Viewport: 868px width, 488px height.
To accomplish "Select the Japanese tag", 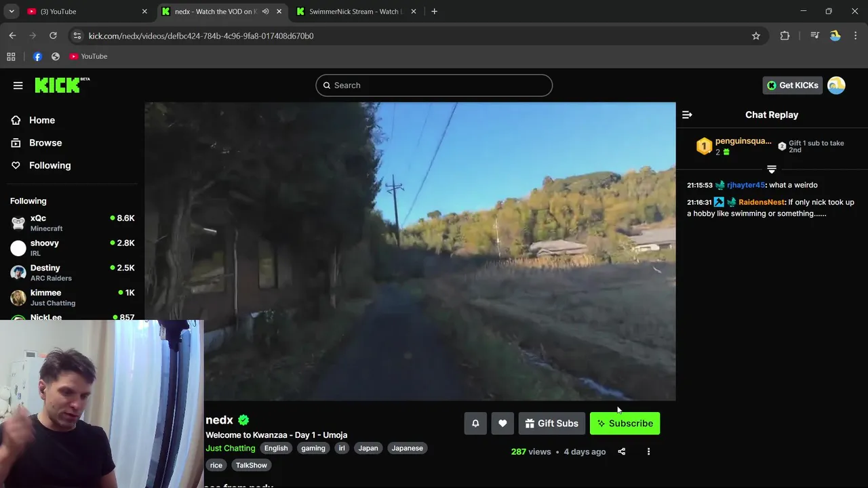I will [407, 448].
